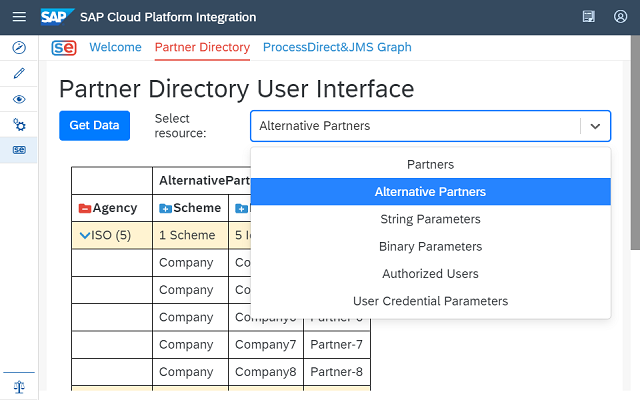Open the ProcessDirect&JMS Graph tab
The width and height of the screenshot is (640, 400).
coord(336,47)
